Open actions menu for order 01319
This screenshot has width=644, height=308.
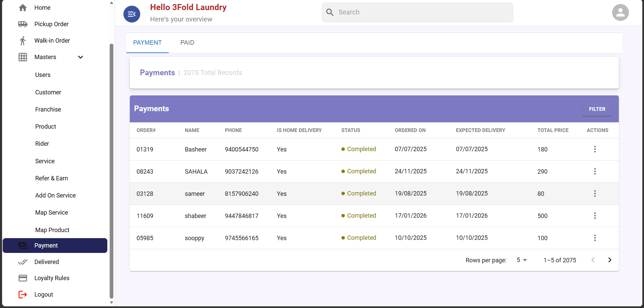click(595, 149)
